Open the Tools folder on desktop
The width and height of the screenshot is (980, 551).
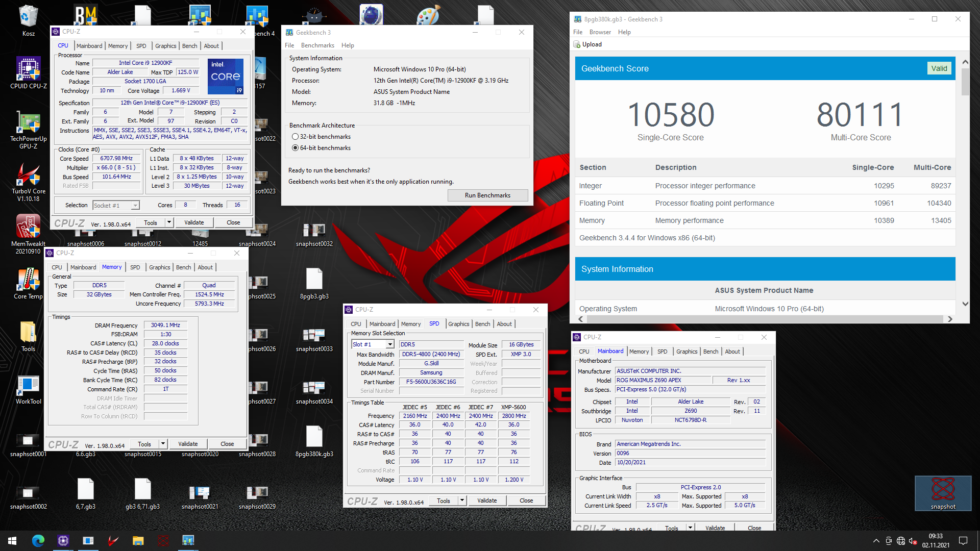click(28, 337)
